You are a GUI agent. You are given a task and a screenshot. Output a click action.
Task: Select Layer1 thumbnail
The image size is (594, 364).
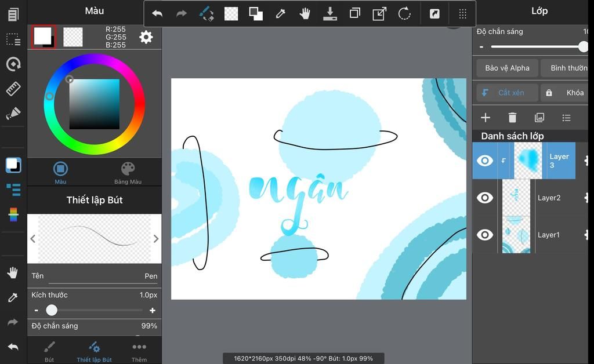click(516, 235)
